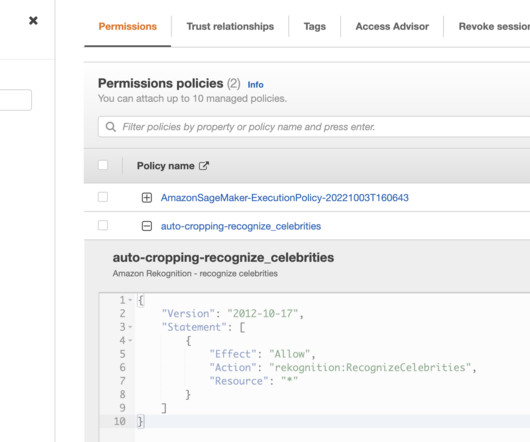The width and height of the screenshot is (530, 442).
Task: Collapse the auto-cropping-recognize_celebrities minus icon
Action: tap(147, 226)
